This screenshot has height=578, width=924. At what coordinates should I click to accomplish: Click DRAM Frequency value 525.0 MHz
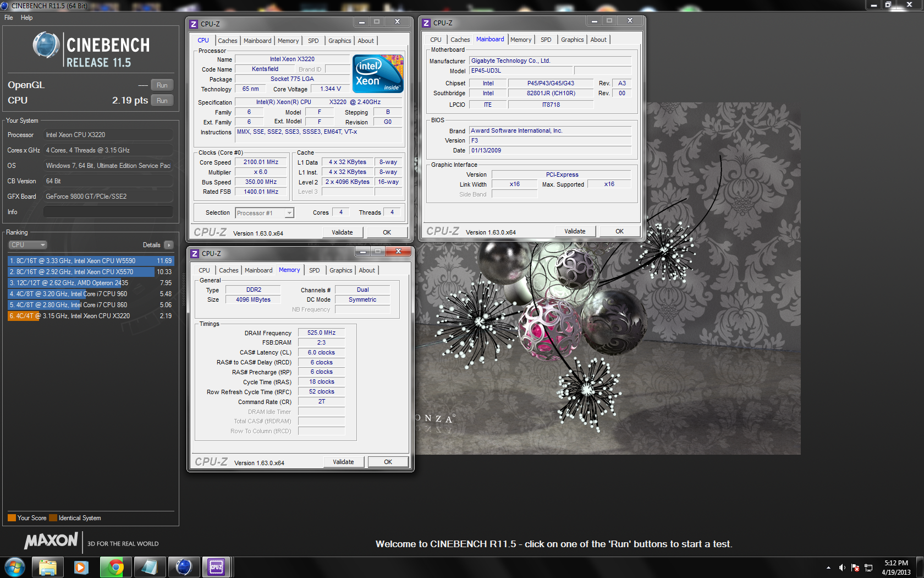[x=321, y=332]
